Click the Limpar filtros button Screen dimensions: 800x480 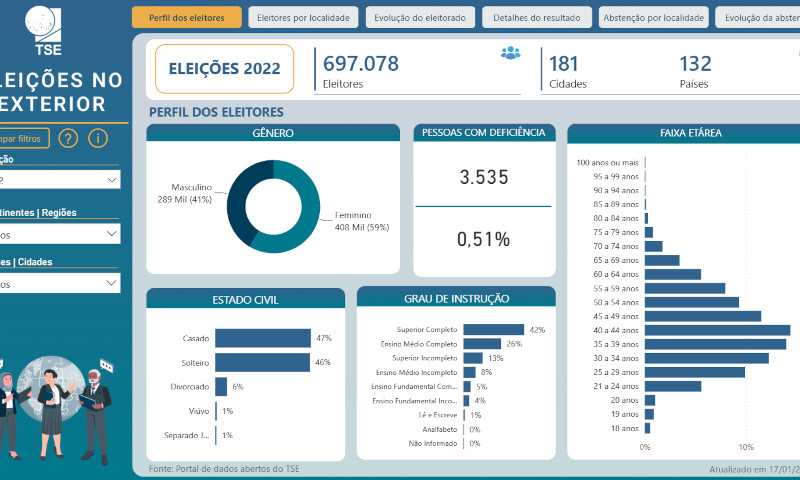tap(23, 138)
